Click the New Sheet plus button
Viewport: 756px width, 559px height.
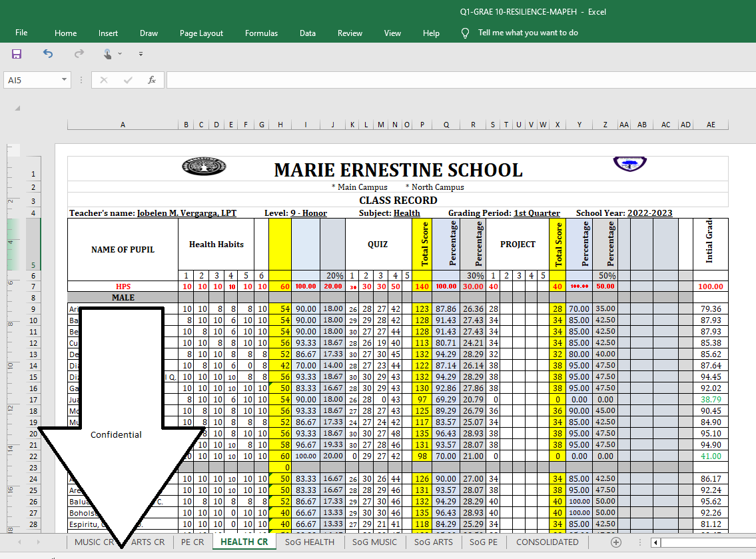coord(615,542)
